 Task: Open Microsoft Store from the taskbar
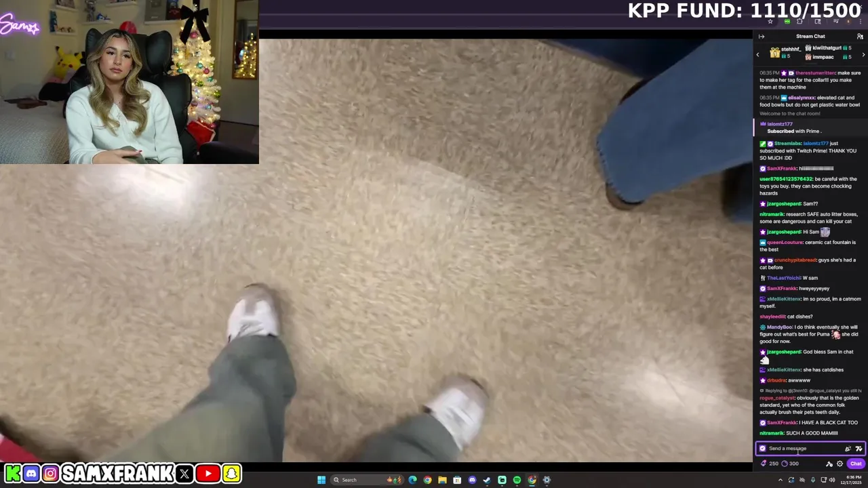[x=457, y=480]
